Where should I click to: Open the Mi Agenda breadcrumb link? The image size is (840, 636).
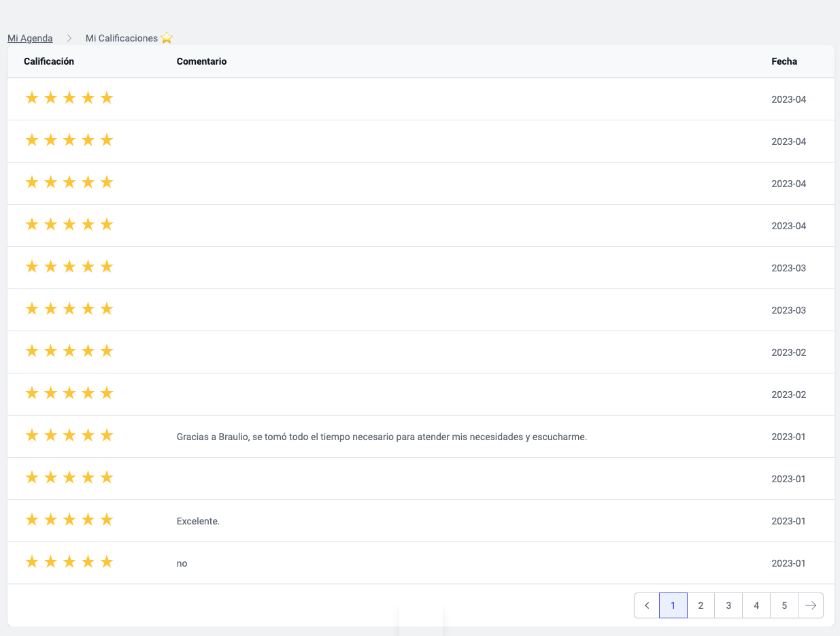(x=30, y=39)
